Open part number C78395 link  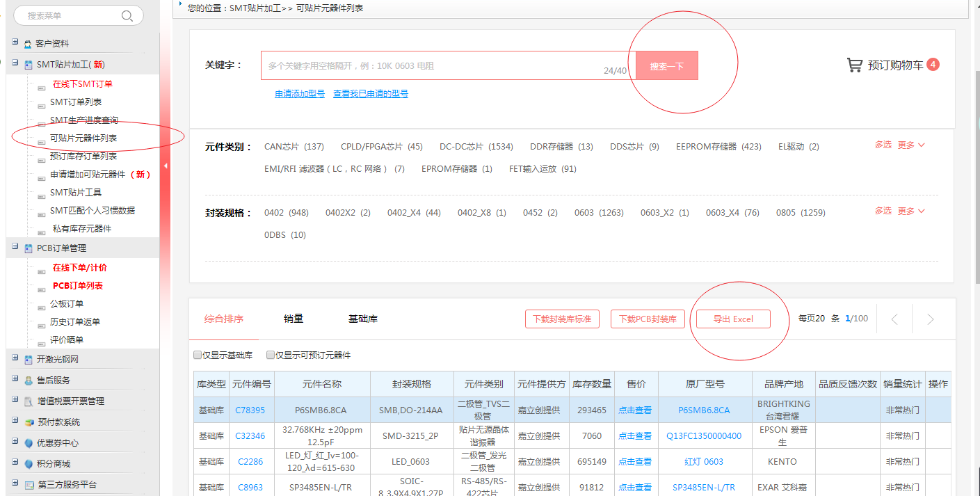[250, 410]
